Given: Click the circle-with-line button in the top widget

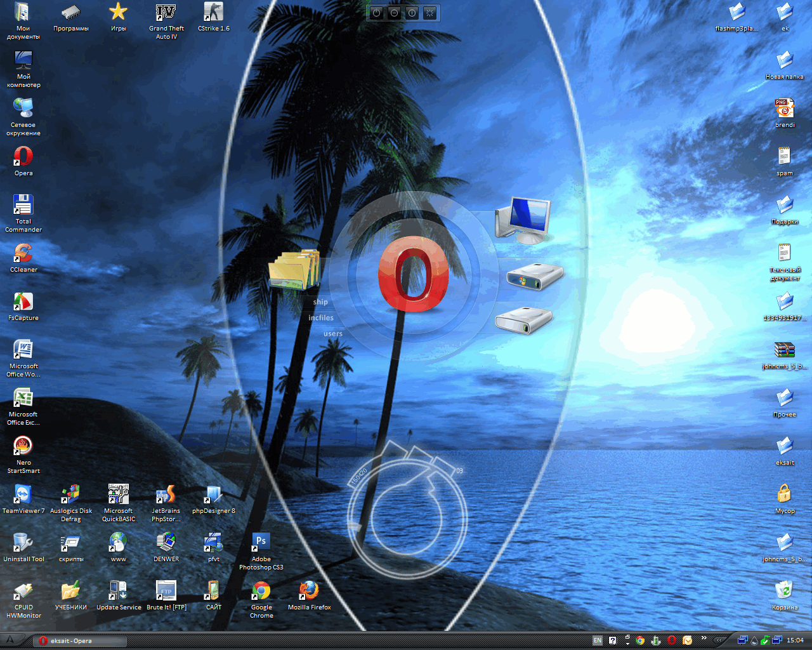Looking at the screenshot, I should click(x=412, y=13).
